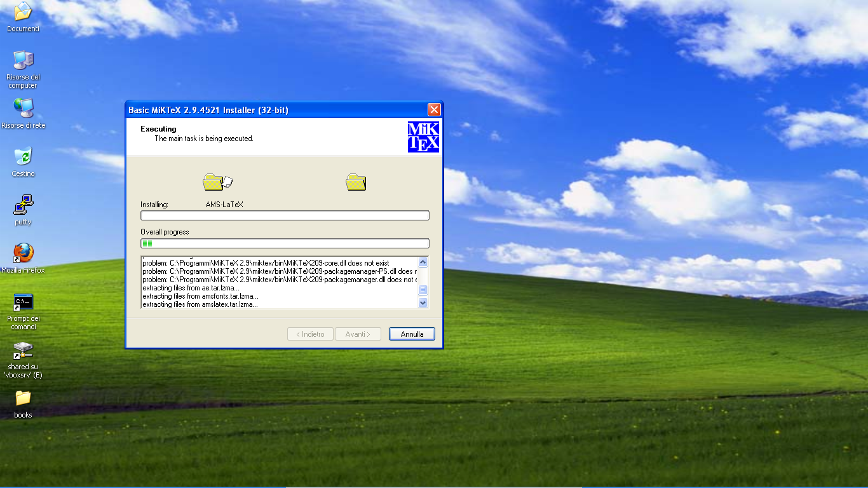Select log line about MiKTeX209-packagemanager.dll
This screenshot has height=488, width=868.
pos(280,280)
